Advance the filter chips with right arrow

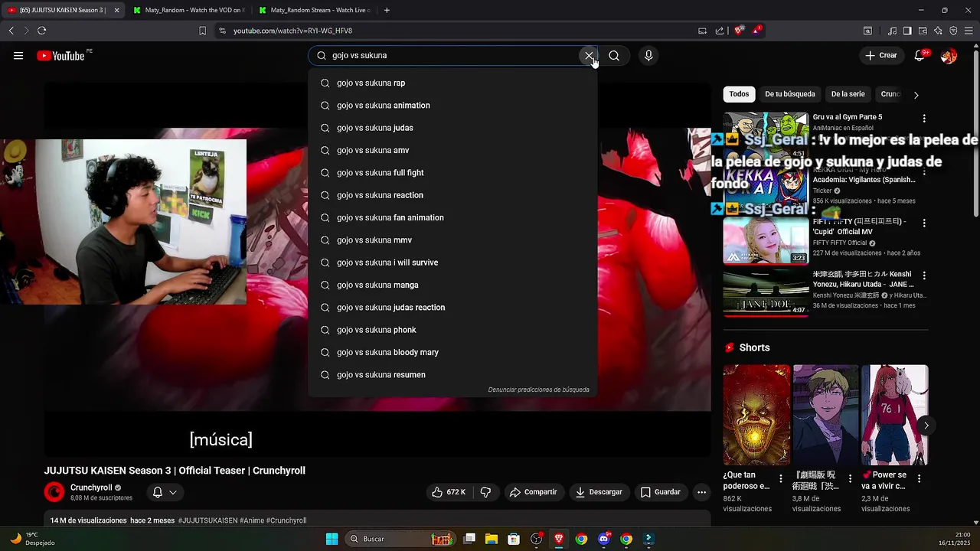916,95
